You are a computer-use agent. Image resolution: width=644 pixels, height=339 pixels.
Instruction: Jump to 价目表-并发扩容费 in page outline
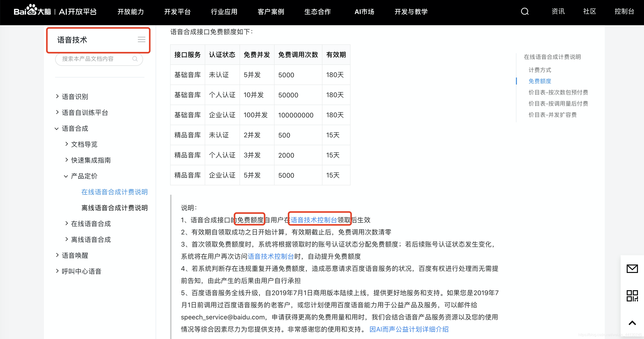click(x=552, y=115)
